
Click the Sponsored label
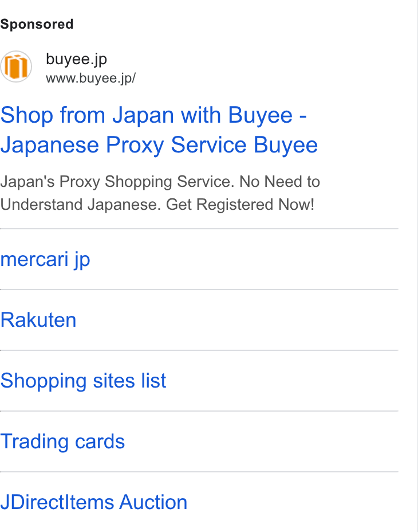[37, 24]
